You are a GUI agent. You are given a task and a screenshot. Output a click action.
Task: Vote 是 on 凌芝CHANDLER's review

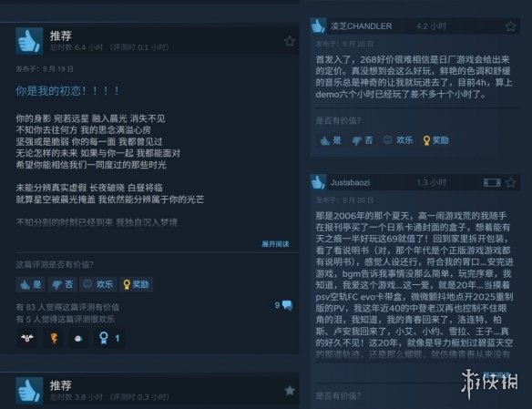tap(331, 140)
